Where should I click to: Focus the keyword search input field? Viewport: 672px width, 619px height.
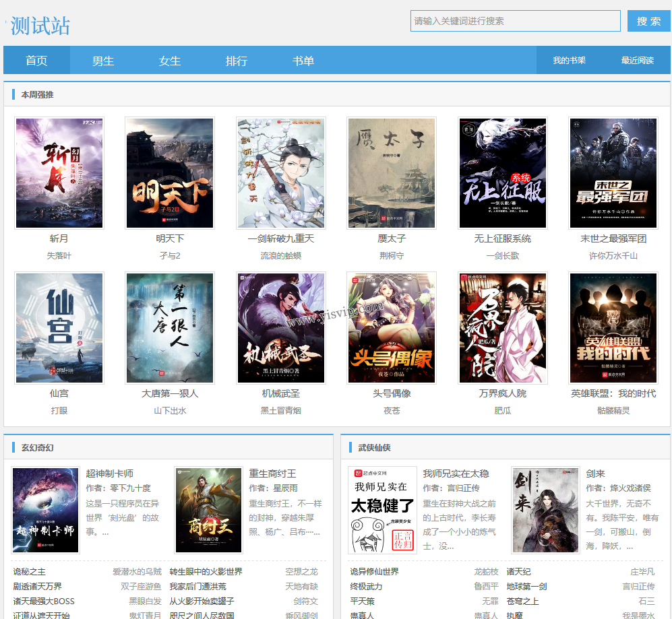click(x=515, y=21)
